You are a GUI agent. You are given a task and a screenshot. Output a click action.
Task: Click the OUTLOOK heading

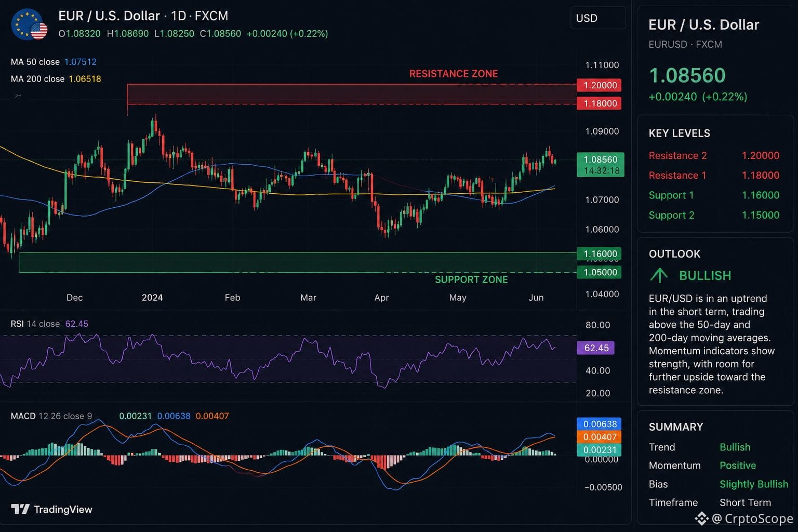(674, 254)
